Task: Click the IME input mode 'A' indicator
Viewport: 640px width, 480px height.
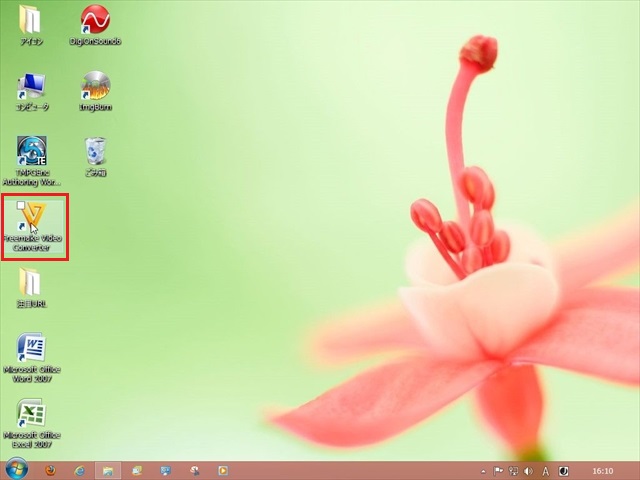Action: pyautogui.click(x=546, y=470)
